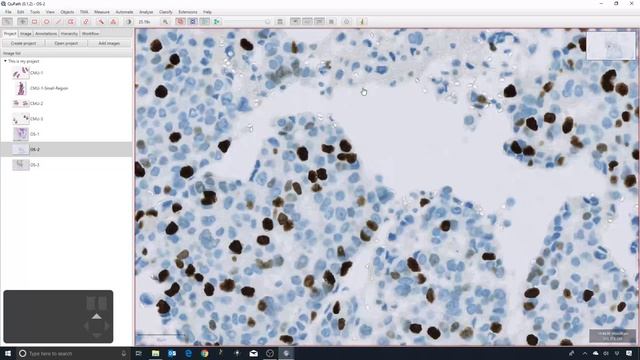The image size is (640, 360).
Task: Select the Wand tool
Action: (x=100, y=21)
